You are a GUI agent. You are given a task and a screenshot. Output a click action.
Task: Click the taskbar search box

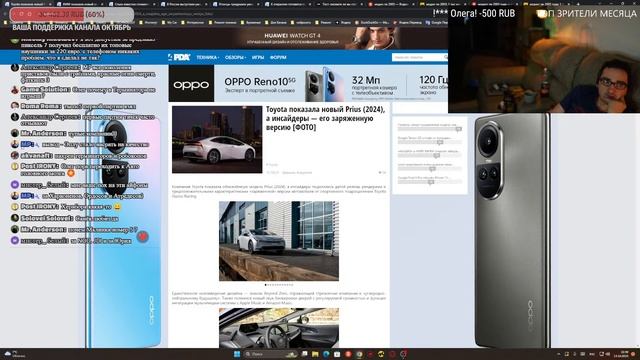[x=270, y=354]
